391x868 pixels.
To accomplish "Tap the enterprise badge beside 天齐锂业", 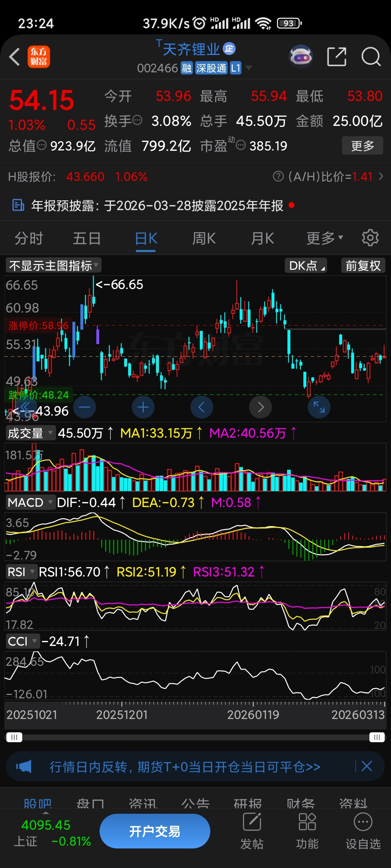I will (x=229, y=48).
